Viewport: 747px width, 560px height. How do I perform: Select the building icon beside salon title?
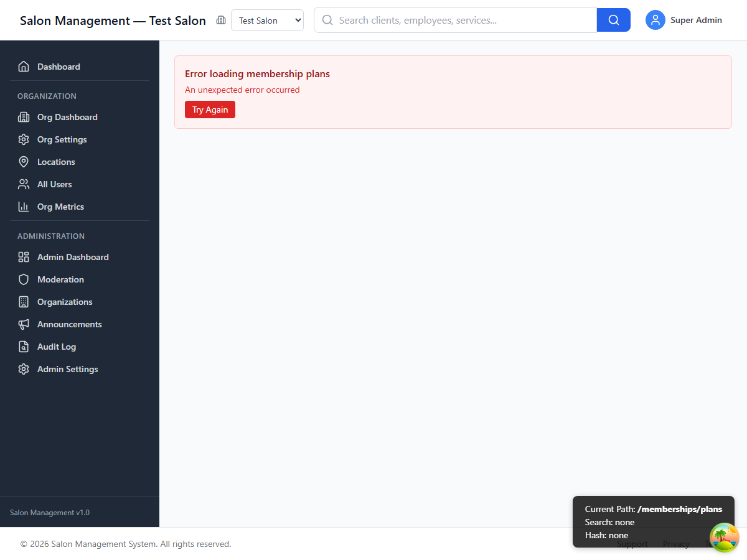pyautogui.click(x=221, y=20)
